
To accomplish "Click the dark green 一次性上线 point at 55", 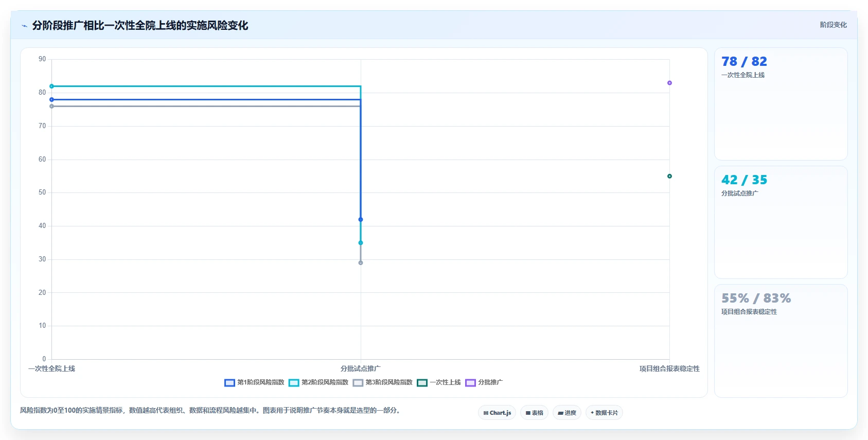I will click(x=669, y=177).
